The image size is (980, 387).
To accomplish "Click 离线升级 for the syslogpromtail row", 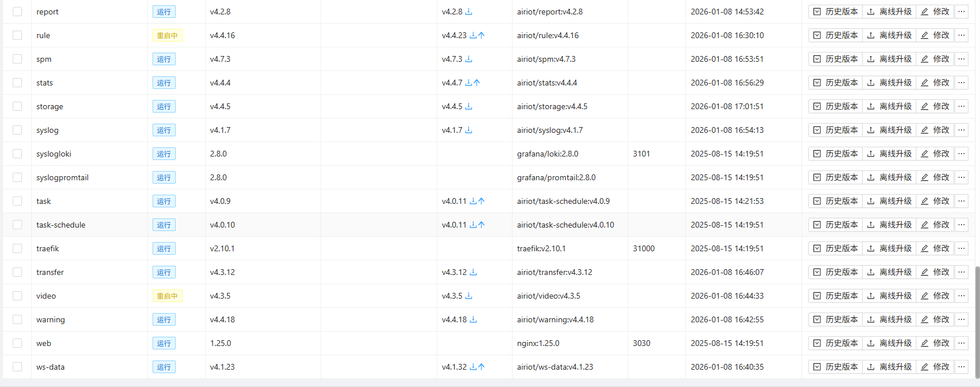I will pyautogui.click(x=889, y=177).
